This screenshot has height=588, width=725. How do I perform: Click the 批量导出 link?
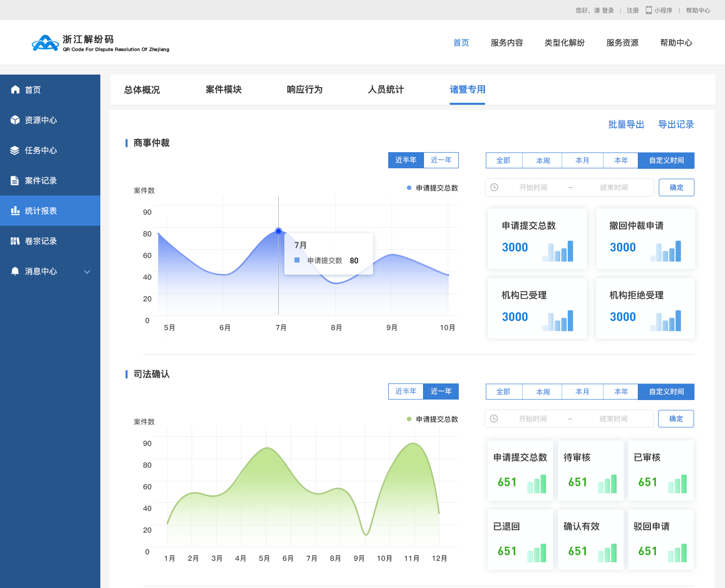click(626, 124)
